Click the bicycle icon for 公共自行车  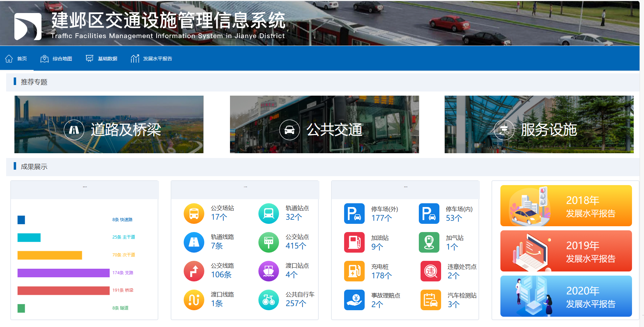pyautogui.click(x=269, y=300)
